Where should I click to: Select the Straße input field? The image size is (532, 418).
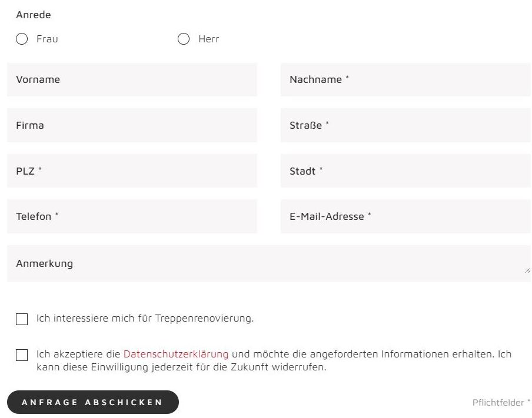click(405, 125)
